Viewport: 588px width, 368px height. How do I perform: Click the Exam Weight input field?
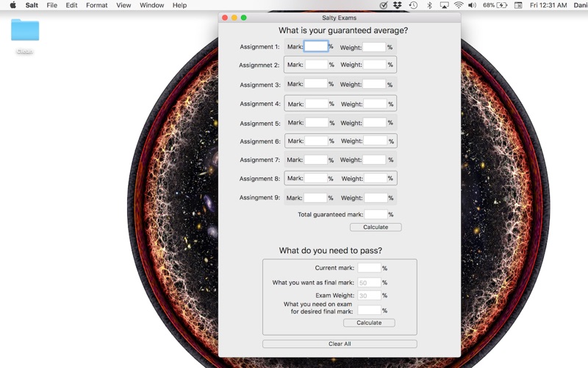pyautogui.click(x=370, y=296)
